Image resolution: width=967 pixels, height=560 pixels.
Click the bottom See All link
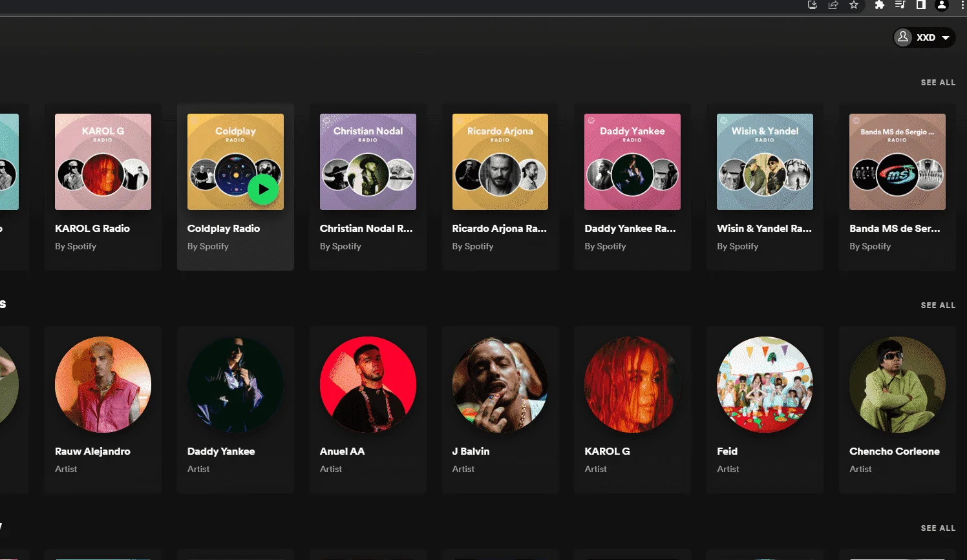tap(938, 528)
